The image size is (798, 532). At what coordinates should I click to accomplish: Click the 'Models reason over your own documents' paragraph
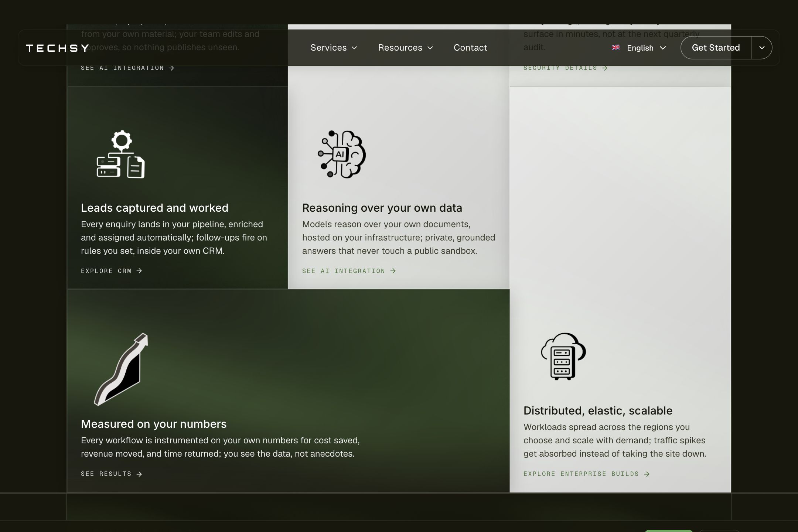coord(399,238)
